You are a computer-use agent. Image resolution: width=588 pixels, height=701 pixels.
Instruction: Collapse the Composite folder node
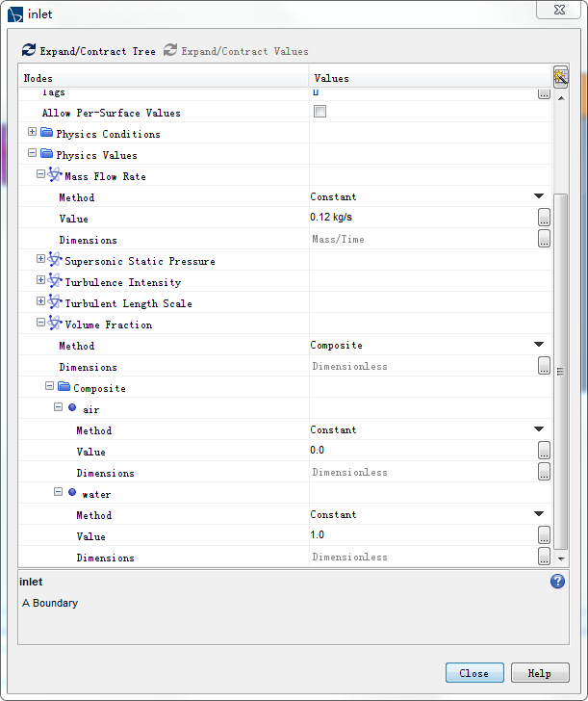(50, 387)
